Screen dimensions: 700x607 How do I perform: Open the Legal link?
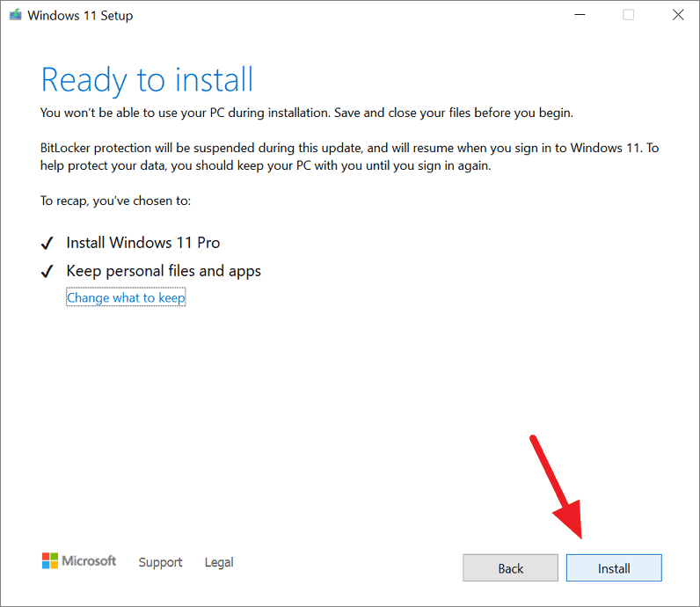[219, 562]
